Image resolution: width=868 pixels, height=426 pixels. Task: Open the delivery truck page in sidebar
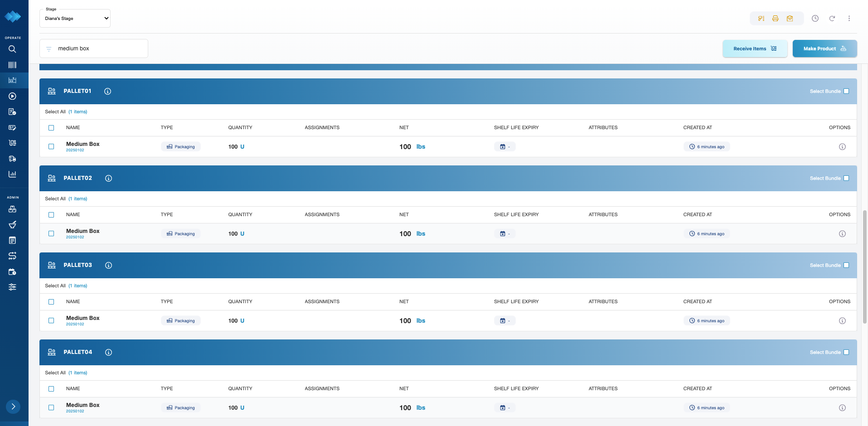(12, 159)
